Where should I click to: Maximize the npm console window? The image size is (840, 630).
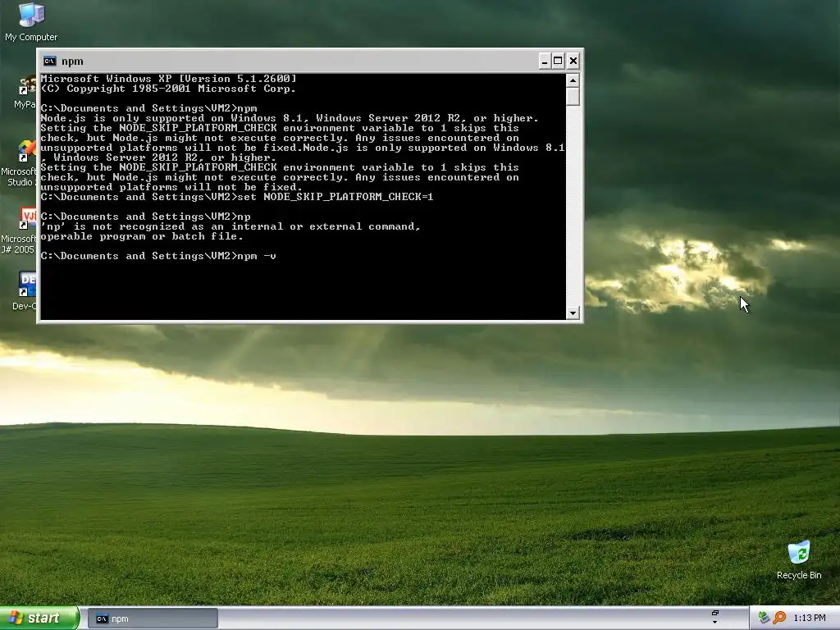point(558,61)
